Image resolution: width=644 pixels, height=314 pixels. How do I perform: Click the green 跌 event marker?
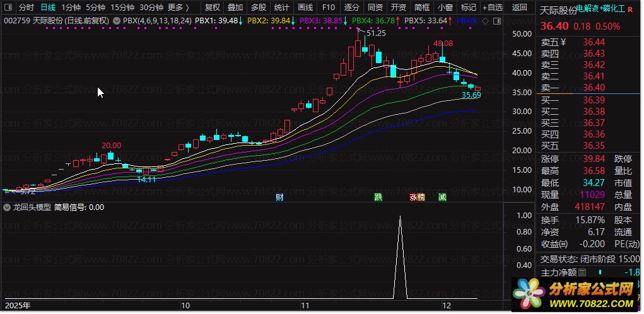click(378, 197)
